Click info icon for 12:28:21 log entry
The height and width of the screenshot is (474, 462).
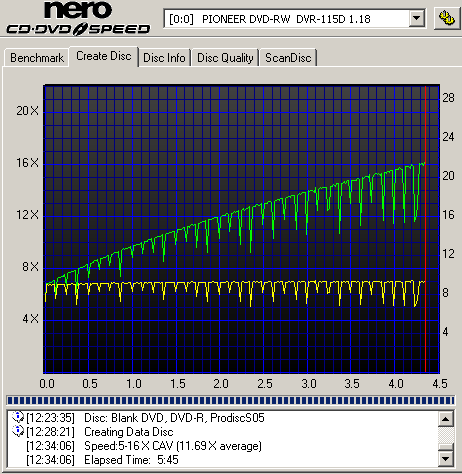click(18, 431)
